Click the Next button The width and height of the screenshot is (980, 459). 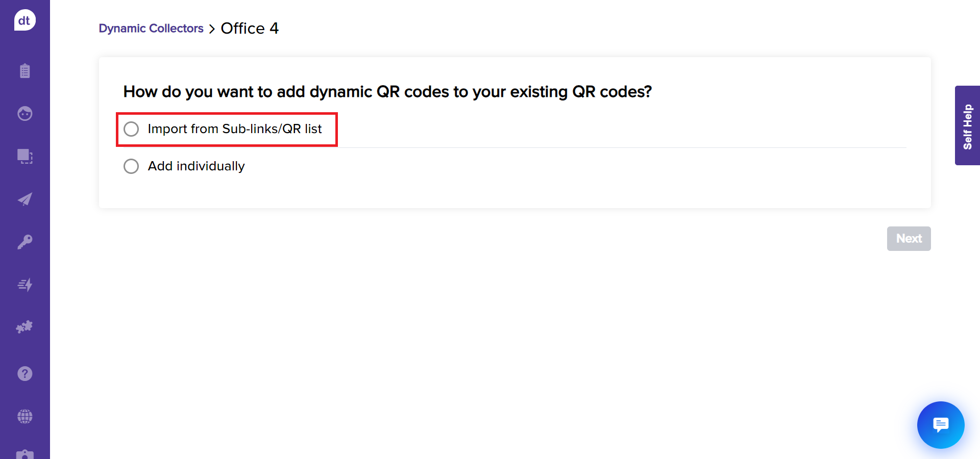pos(909,239)
